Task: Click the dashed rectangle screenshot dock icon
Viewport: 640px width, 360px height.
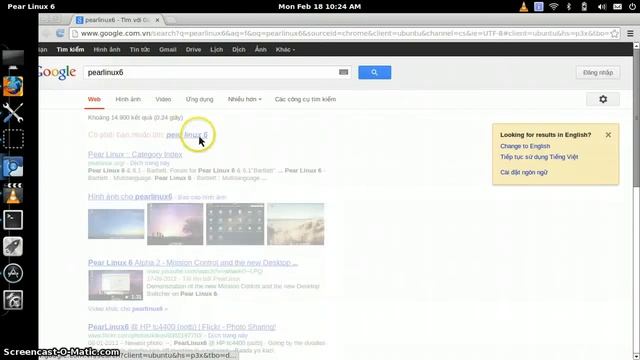Action: tap(13, 139)
